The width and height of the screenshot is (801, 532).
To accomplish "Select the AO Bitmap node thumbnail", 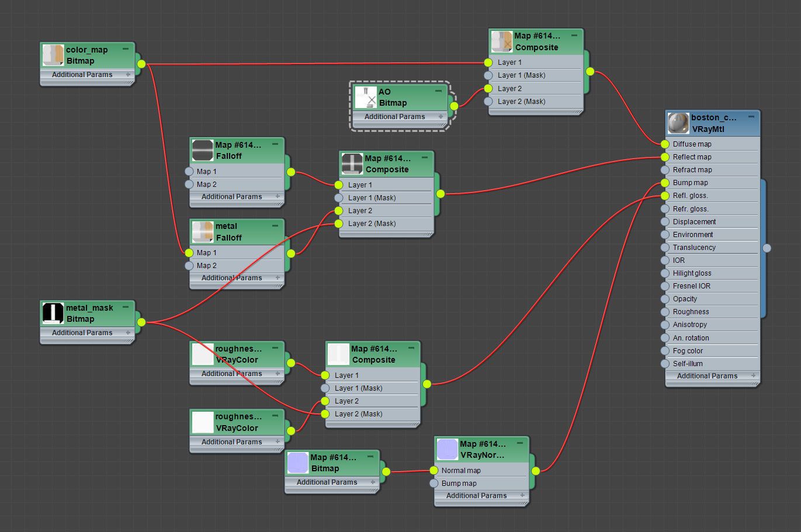I will tap(366, 97).
